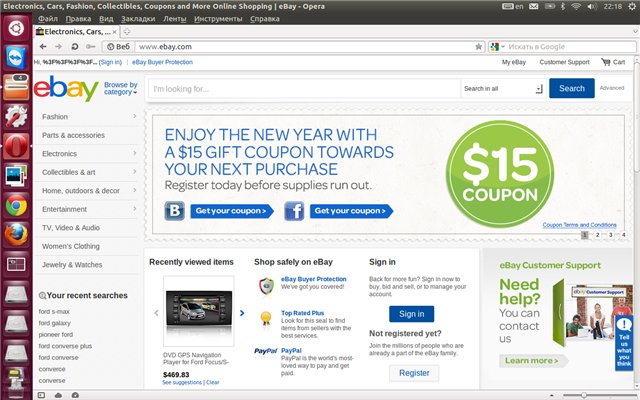This screenshot has height=400, width=640.
Task: Open the Opera icon in the launcher
Action: 16,146
